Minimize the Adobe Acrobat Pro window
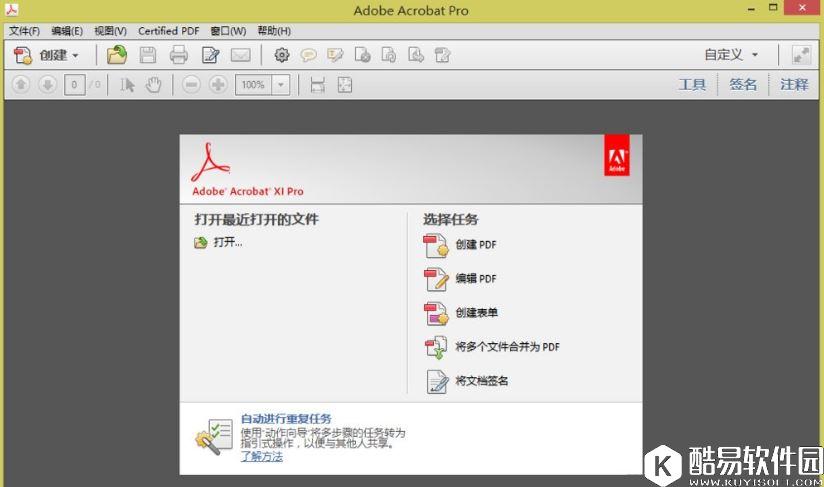 (751, 8)
